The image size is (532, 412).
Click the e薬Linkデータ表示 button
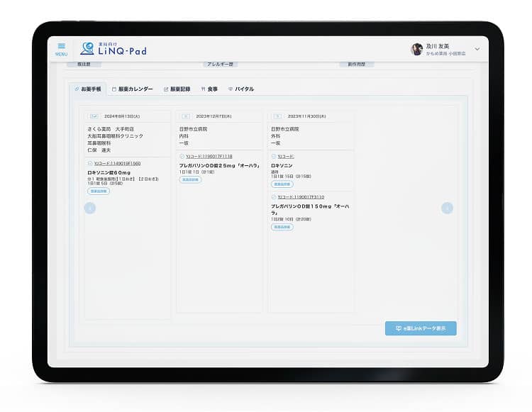[421, 328]
